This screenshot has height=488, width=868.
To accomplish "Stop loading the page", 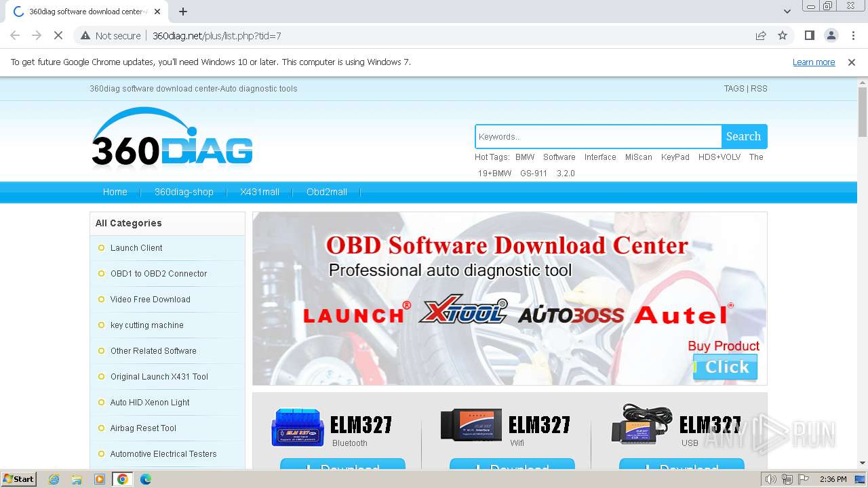I will [58, 36].
